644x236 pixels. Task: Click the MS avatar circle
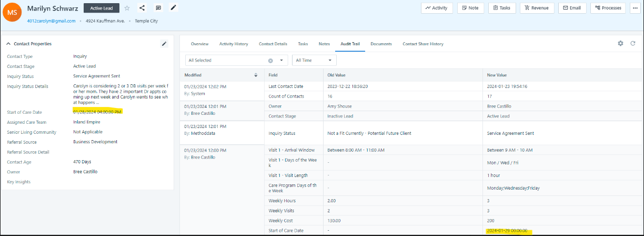tap(12, 12)
